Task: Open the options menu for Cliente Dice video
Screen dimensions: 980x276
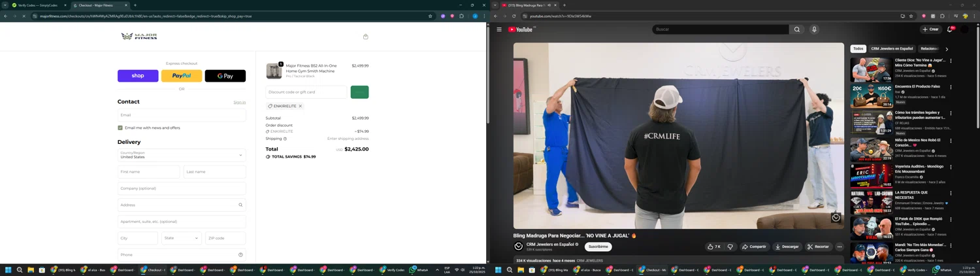Action: (951, 61)
